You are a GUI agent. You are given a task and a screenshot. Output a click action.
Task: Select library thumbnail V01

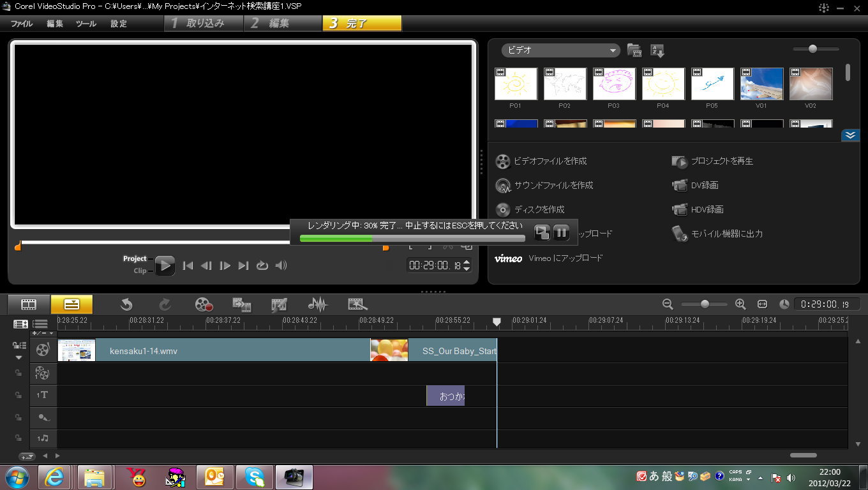click(761, 84)
